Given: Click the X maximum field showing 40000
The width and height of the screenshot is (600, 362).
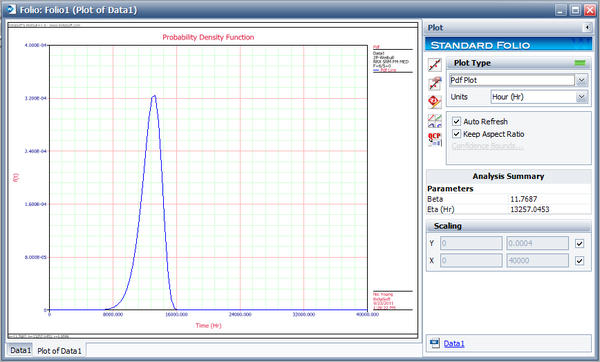Looking at the screenshot, I should pos(538,261).
